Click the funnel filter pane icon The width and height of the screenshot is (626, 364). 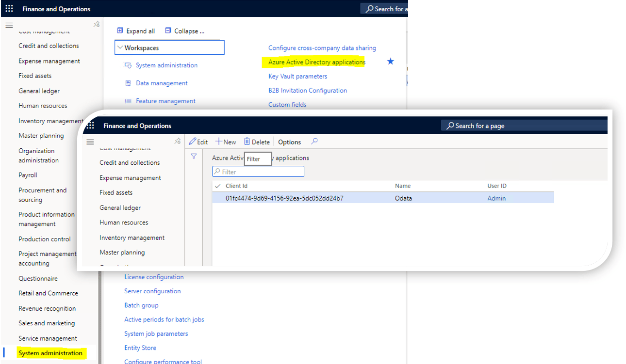tap(194, 156)
